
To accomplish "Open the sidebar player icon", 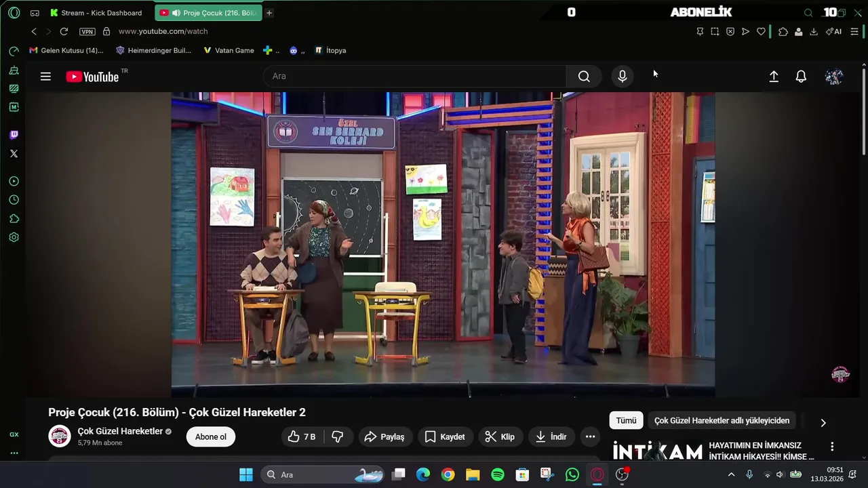I will [14, 181].
